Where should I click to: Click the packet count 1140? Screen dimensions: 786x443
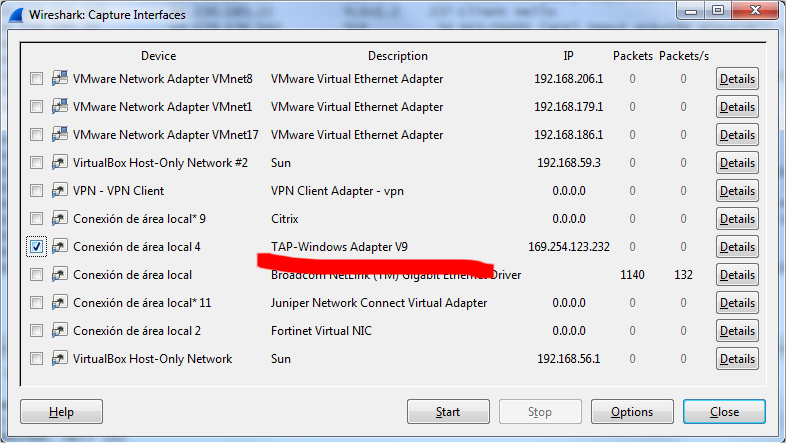pyautogui.click(x=633, y=275)
